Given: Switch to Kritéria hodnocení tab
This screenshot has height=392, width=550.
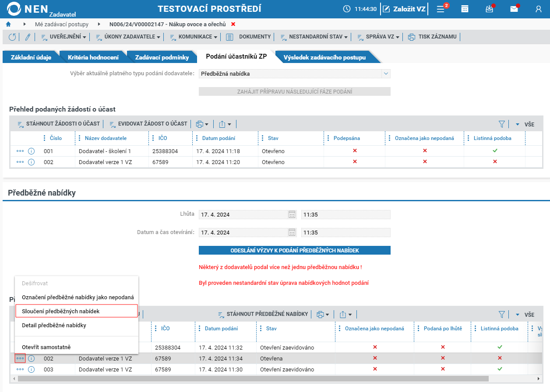Looking at the screenshot, I should (x=93, y=57).
